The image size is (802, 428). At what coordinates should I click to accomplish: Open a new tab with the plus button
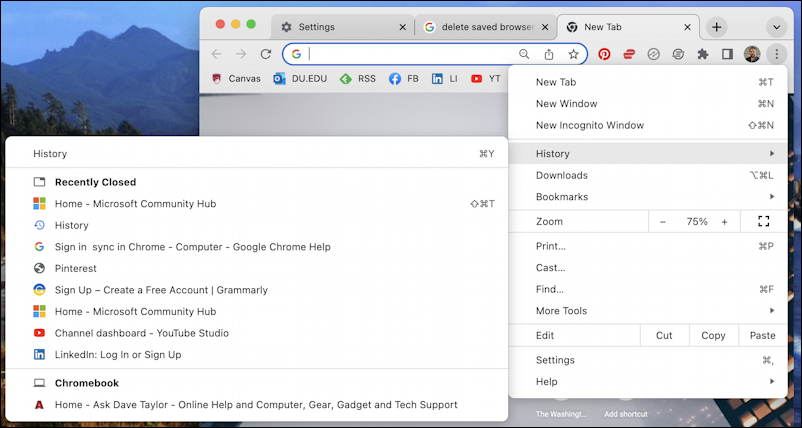pyautogui.click(x=717, y=27)
